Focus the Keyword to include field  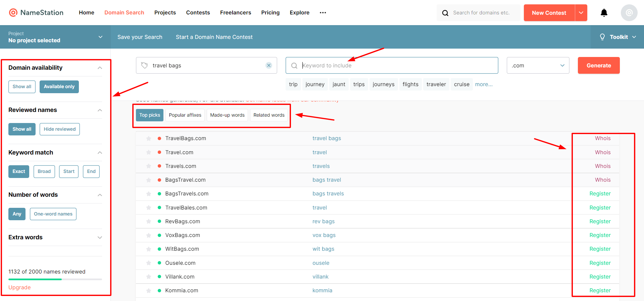click(396, 65)
